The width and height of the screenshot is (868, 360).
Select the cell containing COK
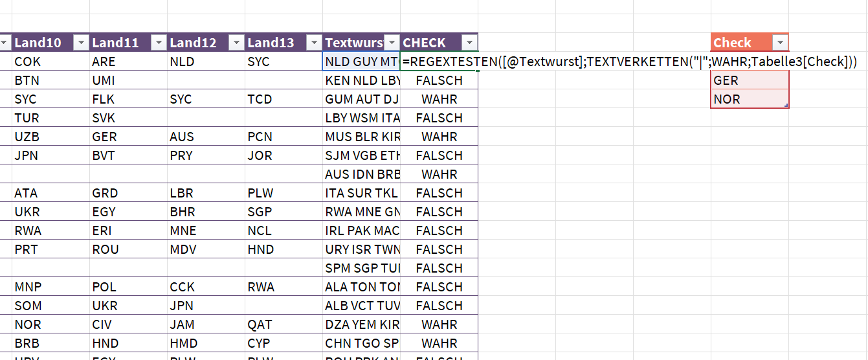pos(50,62)
